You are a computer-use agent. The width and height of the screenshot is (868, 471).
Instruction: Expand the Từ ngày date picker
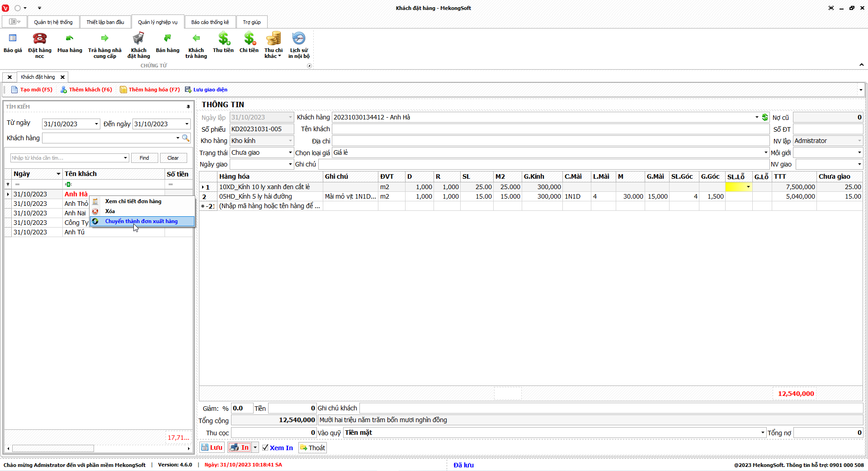point(96,124)
